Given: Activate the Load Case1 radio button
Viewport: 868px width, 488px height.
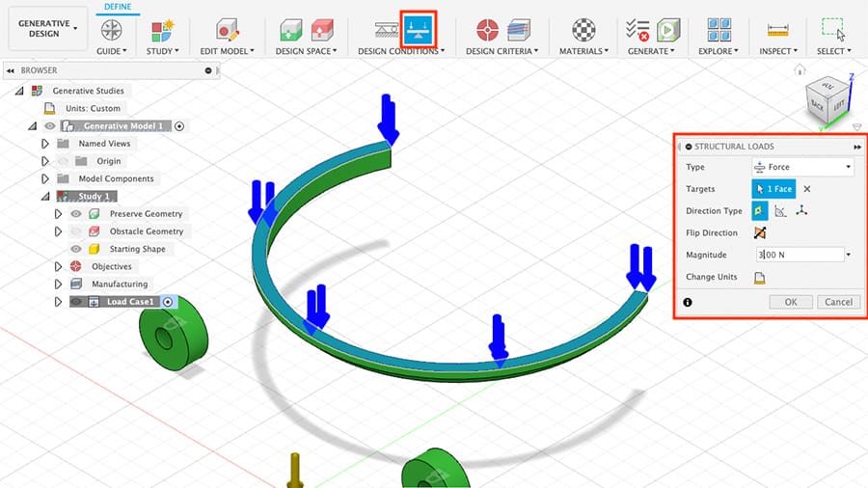Looking at the screenshot, I should point(168,302).
